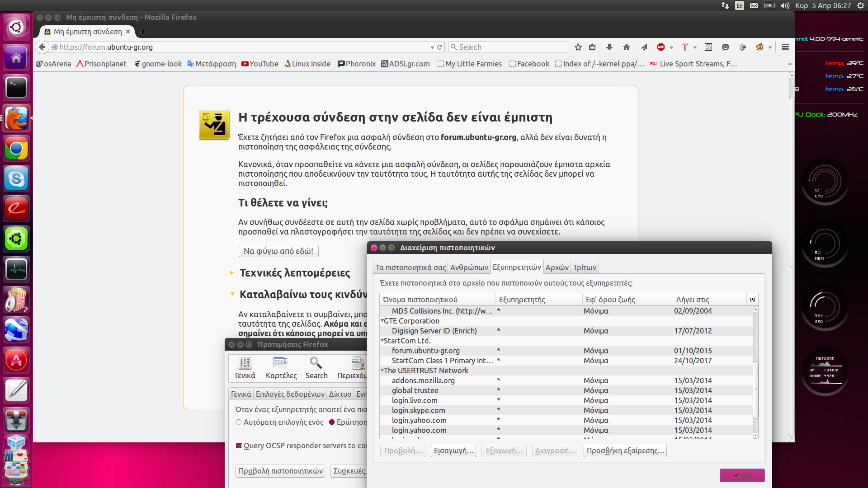
Task: Collapse The USERTRUST Network tree group
Action: coord(382,370)
